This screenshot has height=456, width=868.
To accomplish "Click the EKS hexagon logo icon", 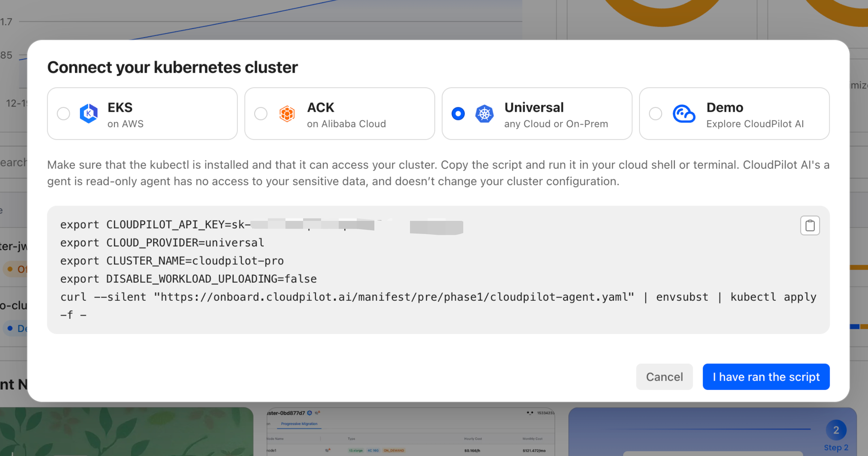I will [89, 113].
